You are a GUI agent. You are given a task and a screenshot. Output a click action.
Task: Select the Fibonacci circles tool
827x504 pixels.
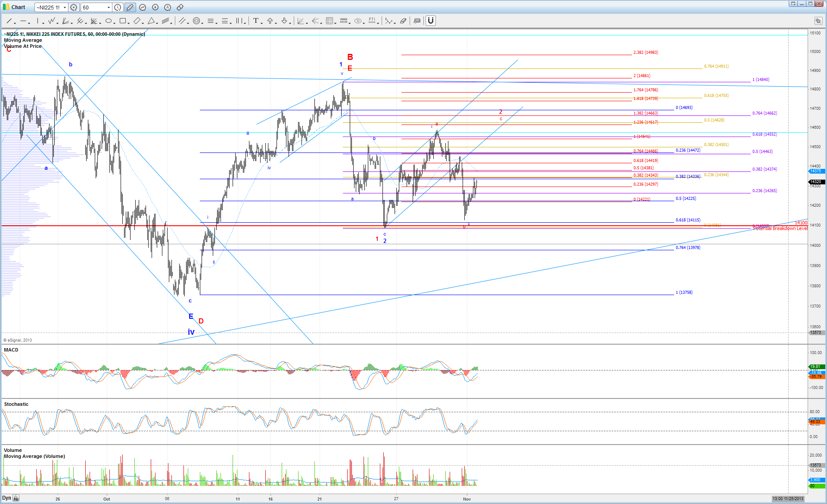click(196, 21)
